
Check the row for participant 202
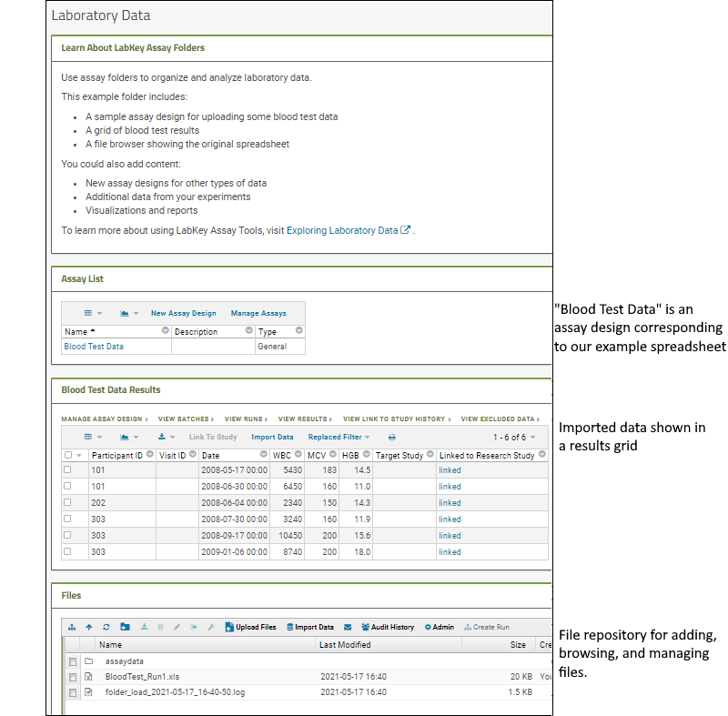tap(67, 502)
